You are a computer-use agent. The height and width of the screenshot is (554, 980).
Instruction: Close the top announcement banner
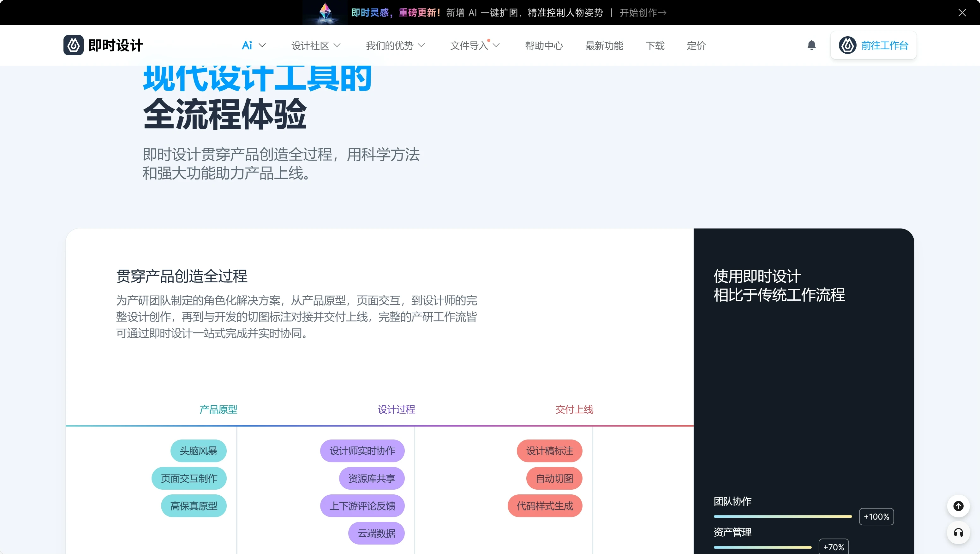(962, 13)
